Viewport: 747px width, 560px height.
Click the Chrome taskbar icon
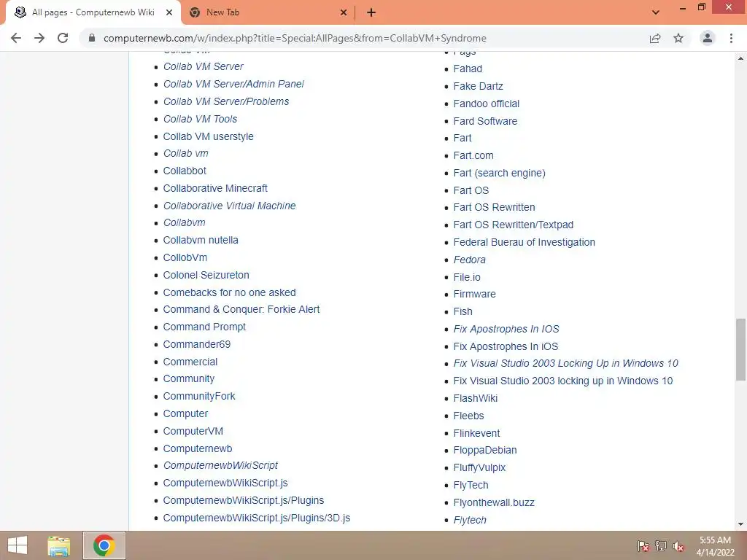(104, 545)
